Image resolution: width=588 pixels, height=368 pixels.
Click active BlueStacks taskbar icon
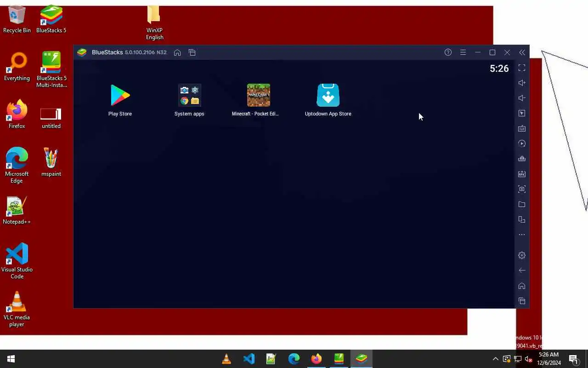[x=362, y=359]
